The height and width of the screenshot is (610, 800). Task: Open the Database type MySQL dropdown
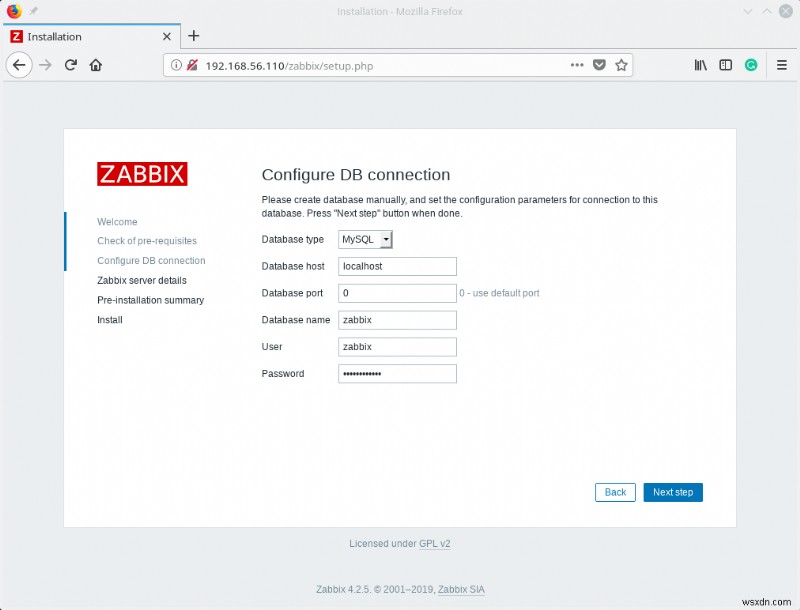[x=365, y=239]
